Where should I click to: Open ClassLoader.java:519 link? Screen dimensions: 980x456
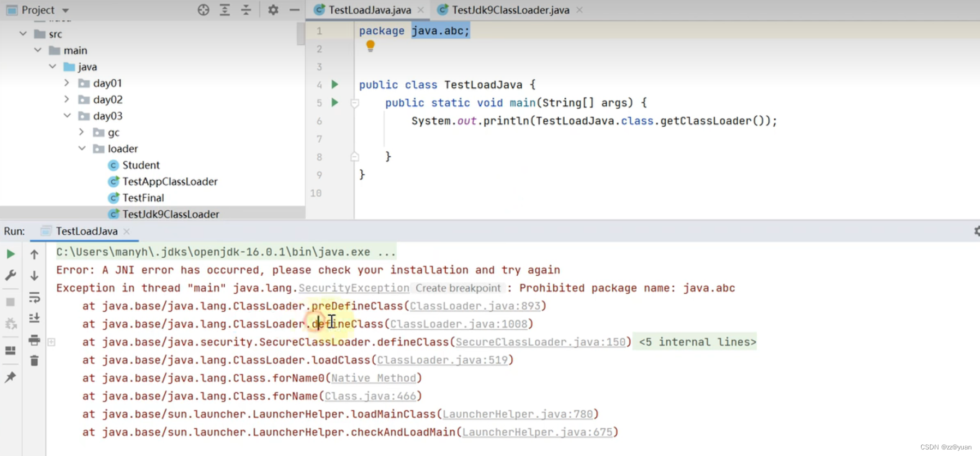tap(443, 360)
